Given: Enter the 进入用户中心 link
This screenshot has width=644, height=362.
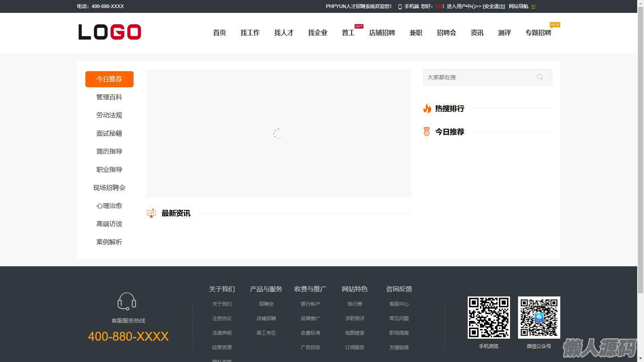Looking at the screenshot, I should [x=464, y=6].
